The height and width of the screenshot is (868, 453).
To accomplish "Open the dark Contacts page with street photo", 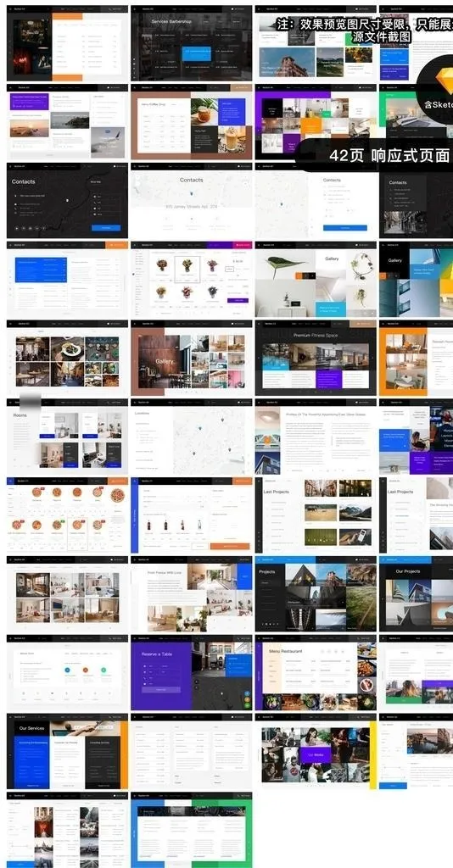I will coord(416,200).
